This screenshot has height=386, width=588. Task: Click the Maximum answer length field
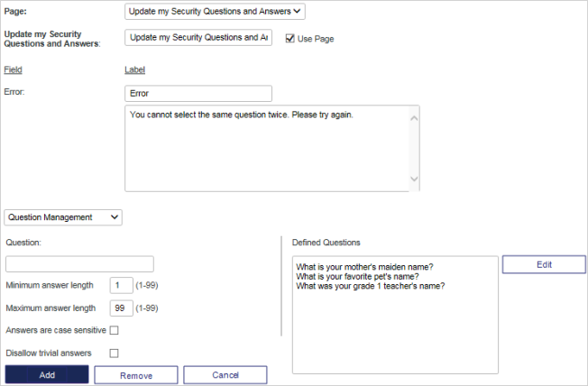pos(121,308)
